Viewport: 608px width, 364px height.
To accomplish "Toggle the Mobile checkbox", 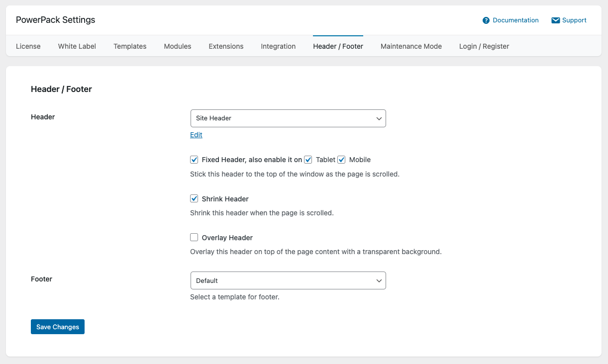I will click(342, 160).
